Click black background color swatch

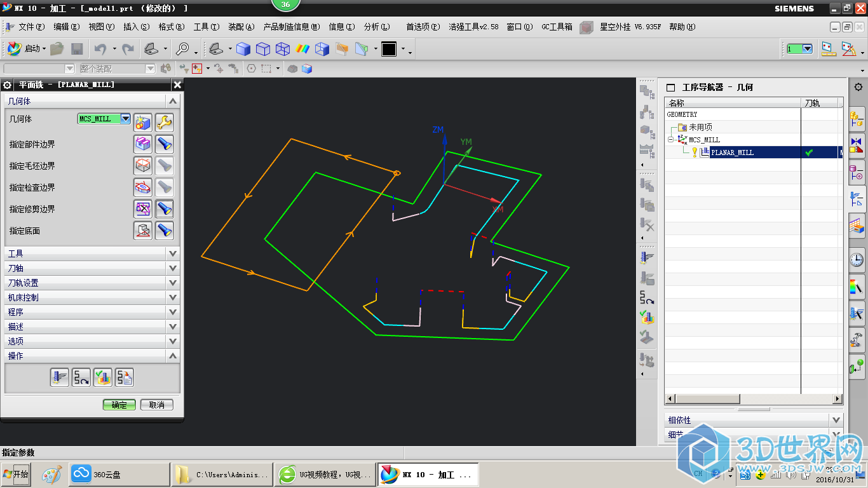(x=389, y=49)
